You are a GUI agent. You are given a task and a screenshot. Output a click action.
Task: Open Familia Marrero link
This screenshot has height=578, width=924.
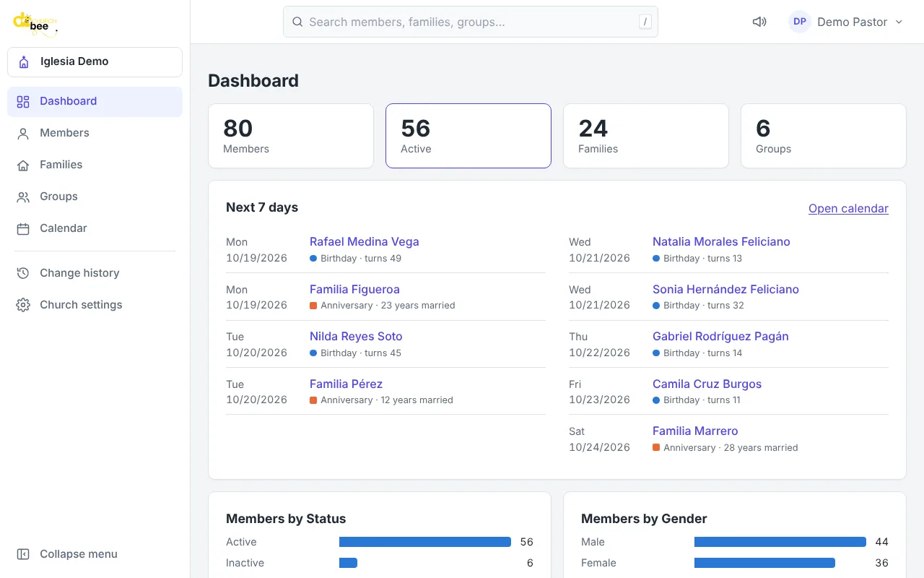coord(695,431)
